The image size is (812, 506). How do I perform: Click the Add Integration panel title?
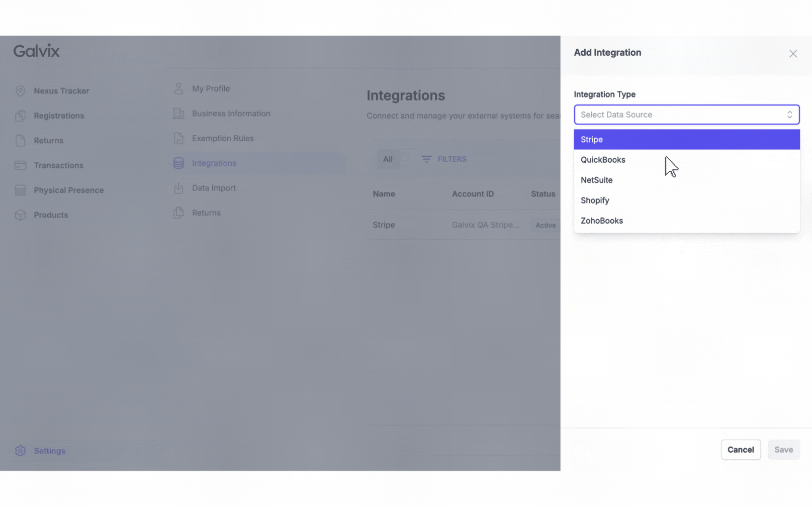point(607,53)
